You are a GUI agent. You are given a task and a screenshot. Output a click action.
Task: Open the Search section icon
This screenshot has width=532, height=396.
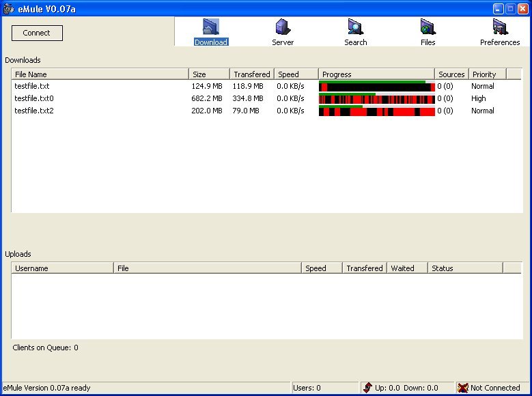tap(355, 27)
